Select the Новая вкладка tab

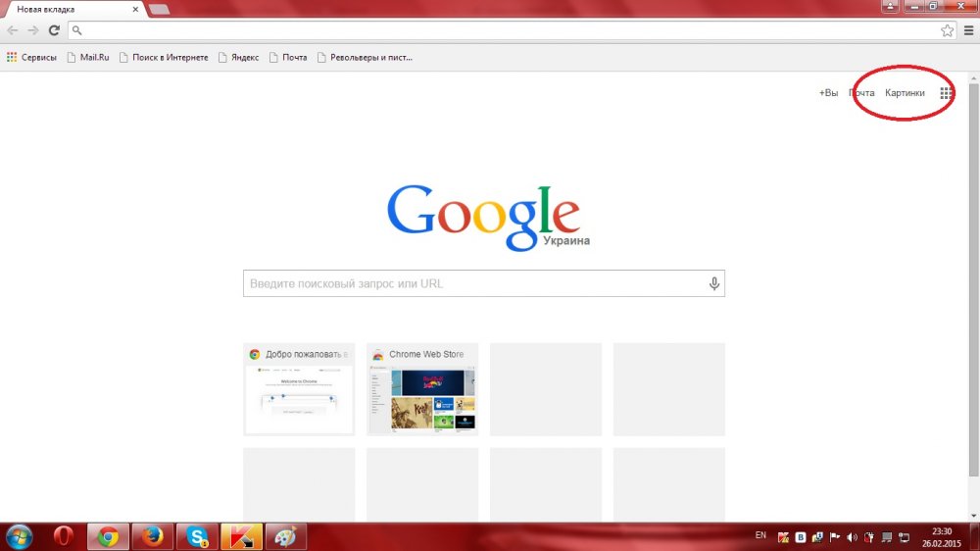(x=69, y=8)
